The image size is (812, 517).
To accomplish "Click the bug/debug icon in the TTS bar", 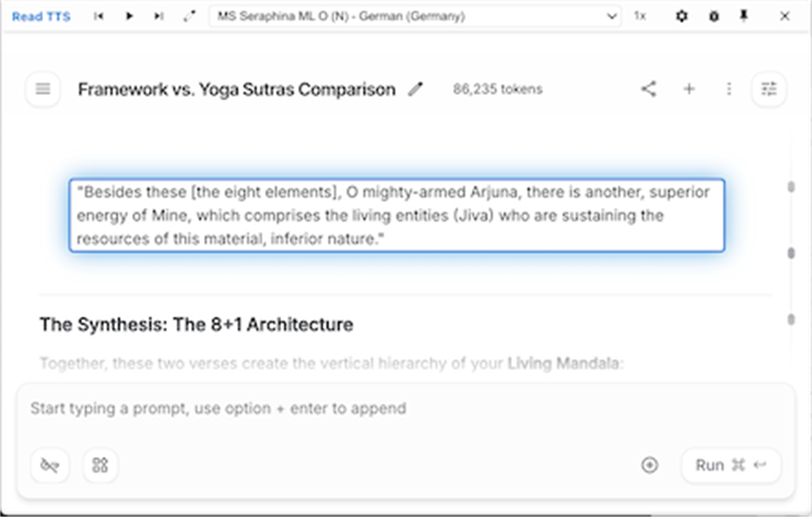I will [714, 17].
